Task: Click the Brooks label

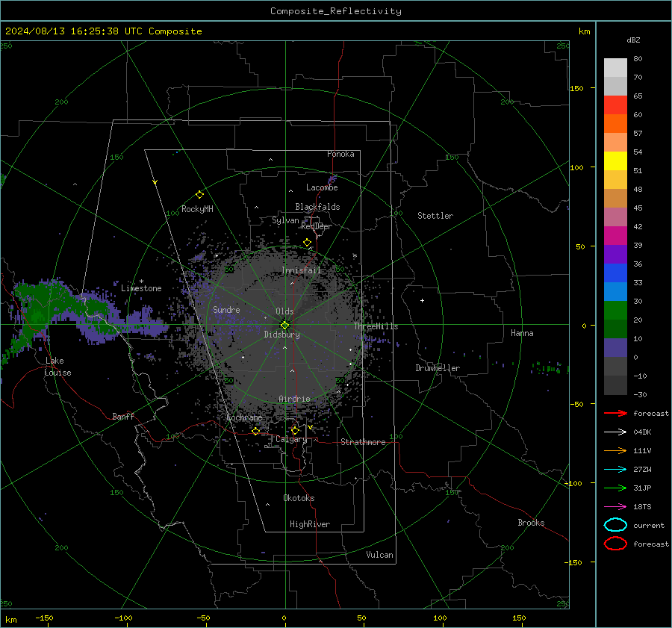Action: click(x=531, y=523)
